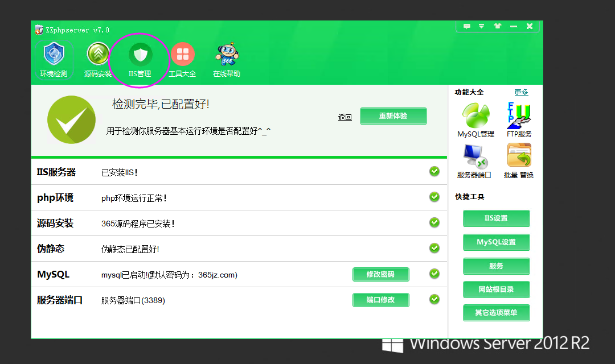The width and height of the screenshot is (615, 364).
Task: Close the ZZphpserver window
Action: pos(530,26)
